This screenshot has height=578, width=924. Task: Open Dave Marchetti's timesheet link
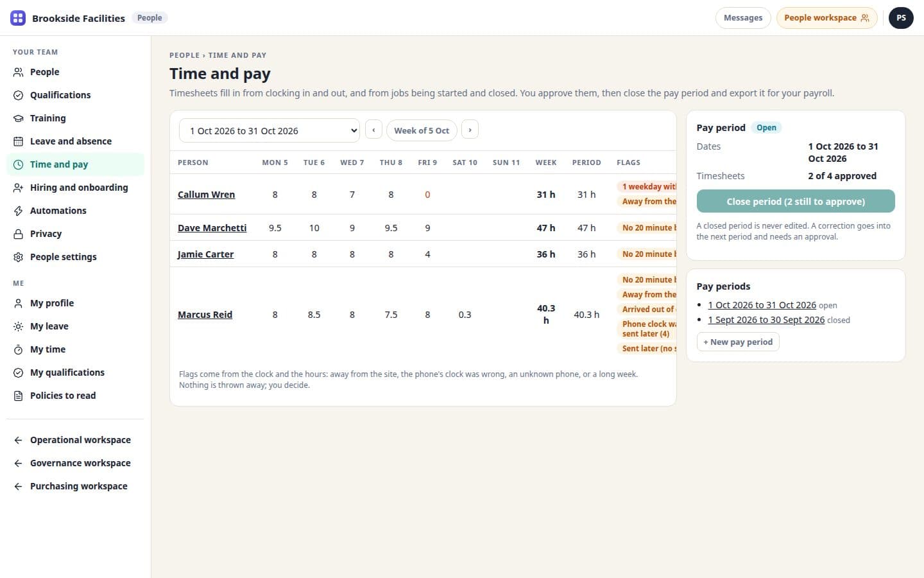212,228
